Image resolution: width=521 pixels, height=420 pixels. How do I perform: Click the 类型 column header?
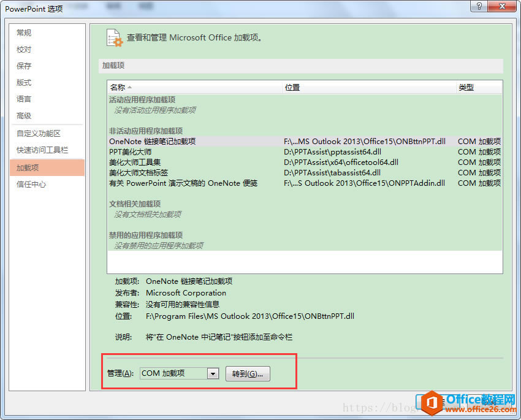pos(466,87)
